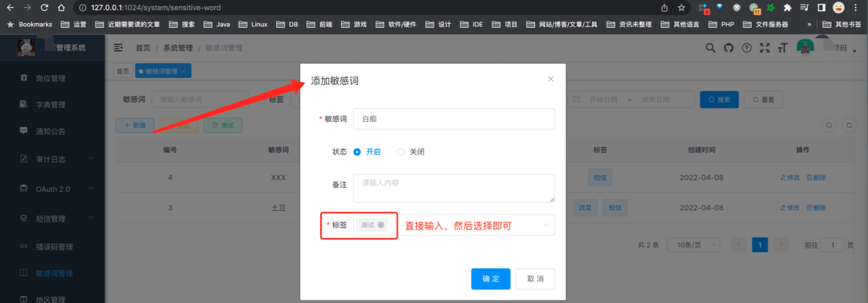
Task: Show more bookmarks with the » chevron
Action: (x=809, y=25)
